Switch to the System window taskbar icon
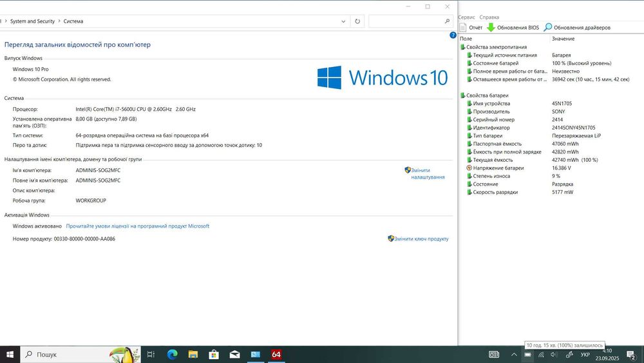644x363 pixels. pos(256,355)
